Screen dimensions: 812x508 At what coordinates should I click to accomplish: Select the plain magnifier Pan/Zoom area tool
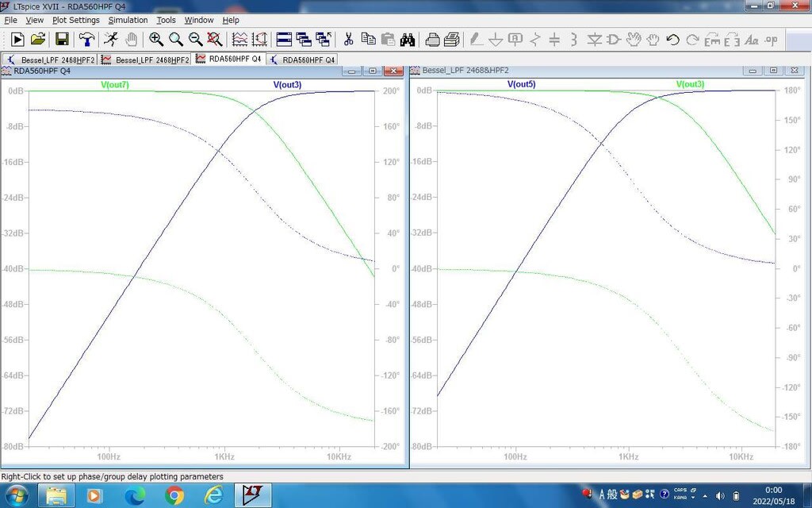click(x=176, y=40)
